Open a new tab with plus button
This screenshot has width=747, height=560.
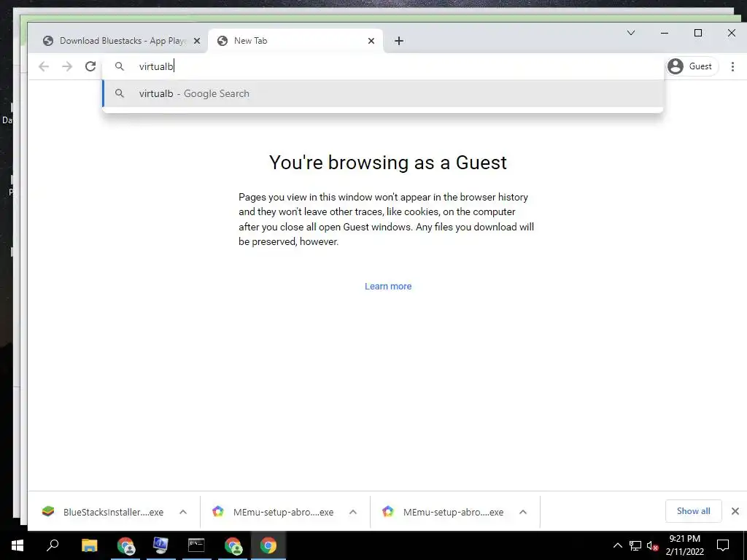coord(399,41)
